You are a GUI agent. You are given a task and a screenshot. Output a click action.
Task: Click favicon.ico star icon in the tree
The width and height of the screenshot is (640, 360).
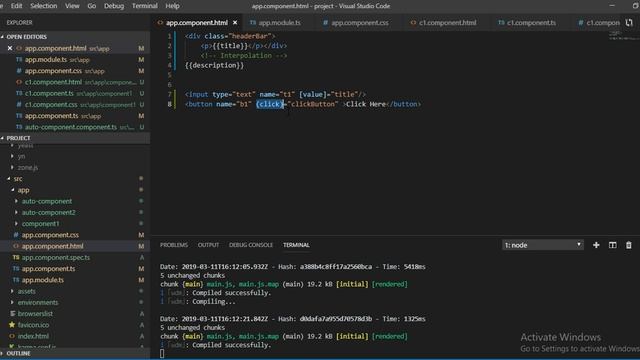coord(12,325)
